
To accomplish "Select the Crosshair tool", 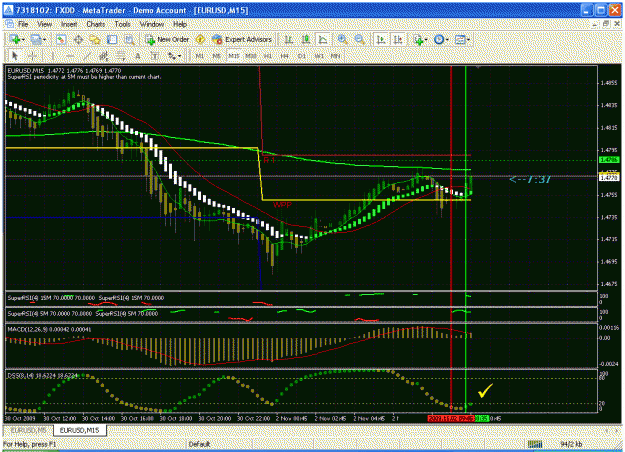I will 32,56.
